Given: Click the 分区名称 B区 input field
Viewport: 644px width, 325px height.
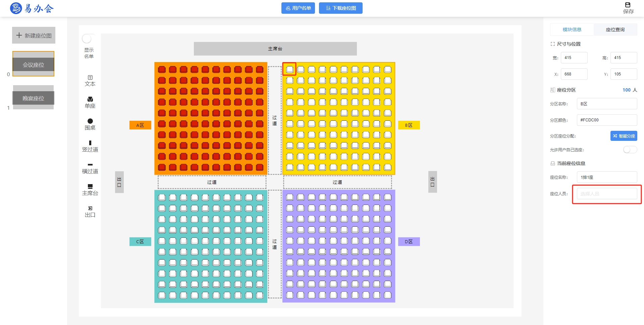Looking at the screenshot, I should 607,104.
